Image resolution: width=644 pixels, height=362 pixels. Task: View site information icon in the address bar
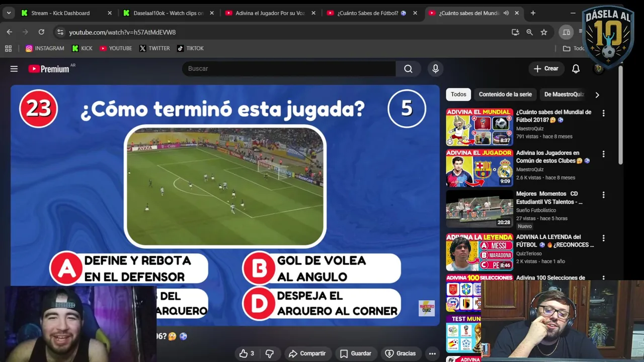pos(60,32)
